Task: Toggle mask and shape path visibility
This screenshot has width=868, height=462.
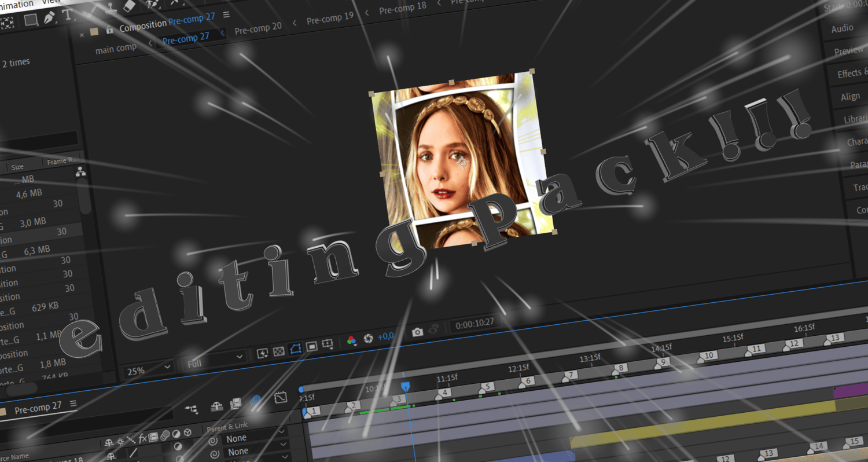Action: coord(295,348)
